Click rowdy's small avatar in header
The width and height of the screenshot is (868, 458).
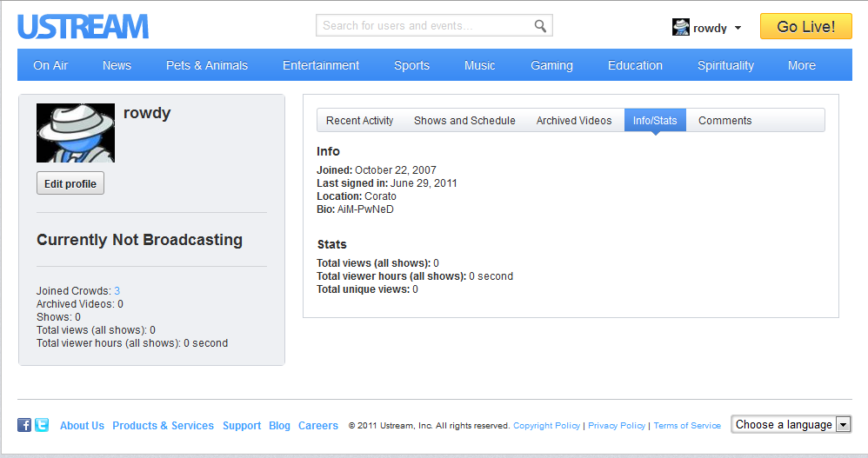[x=681, y=27]
